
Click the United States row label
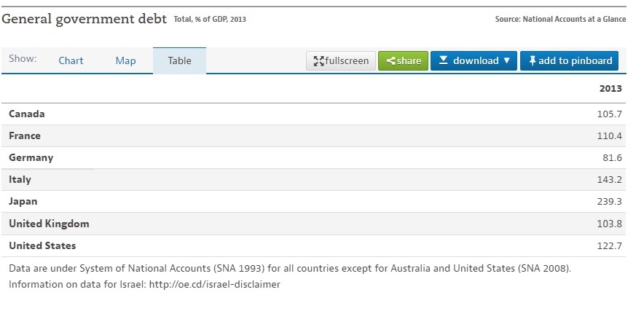pyautogui.click(x=42, y=245)
